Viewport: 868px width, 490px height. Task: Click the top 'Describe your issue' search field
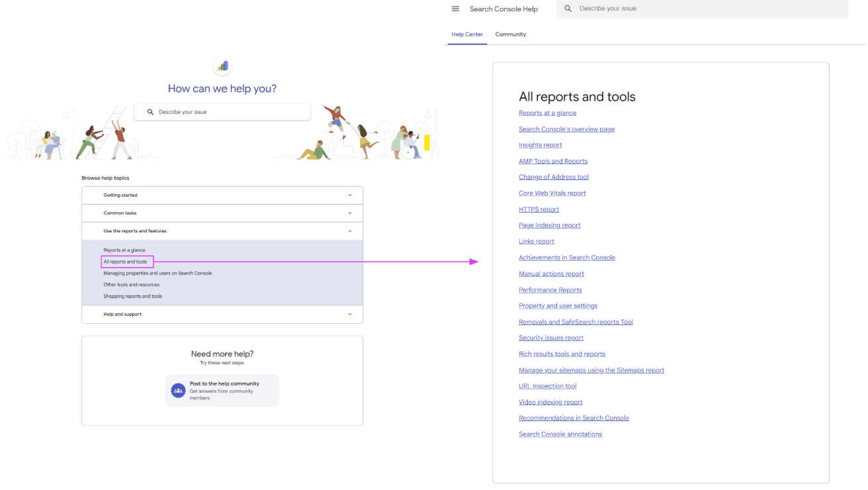tap(703, 9)
